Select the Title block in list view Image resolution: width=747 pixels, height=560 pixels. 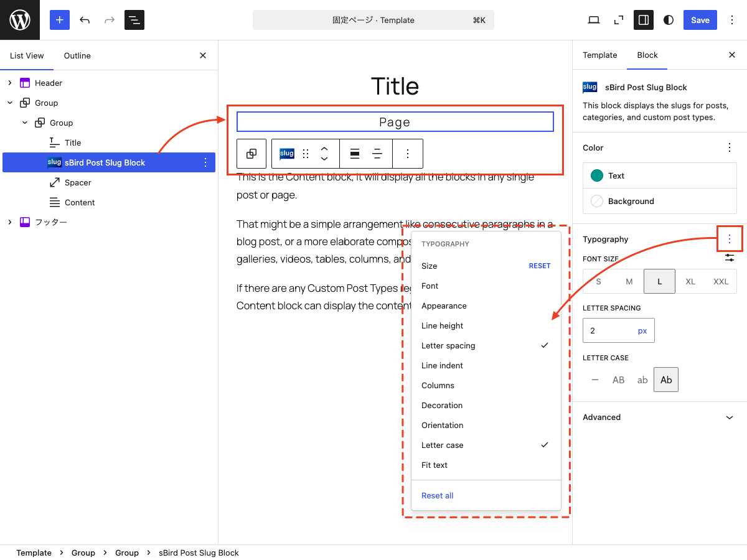[x=109, y=142]
